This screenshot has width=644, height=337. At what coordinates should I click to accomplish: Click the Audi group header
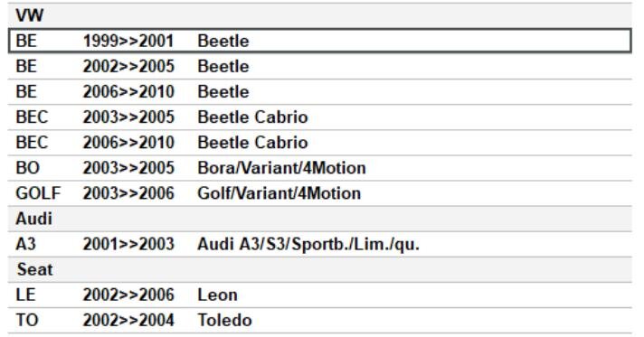[x=320, y=220]
